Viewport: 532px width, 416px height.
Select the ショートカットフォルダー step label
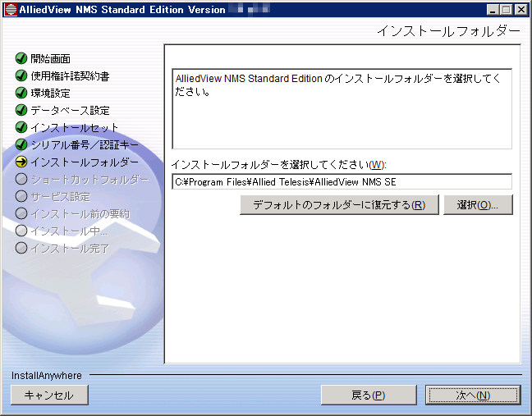tap(90, 180)
